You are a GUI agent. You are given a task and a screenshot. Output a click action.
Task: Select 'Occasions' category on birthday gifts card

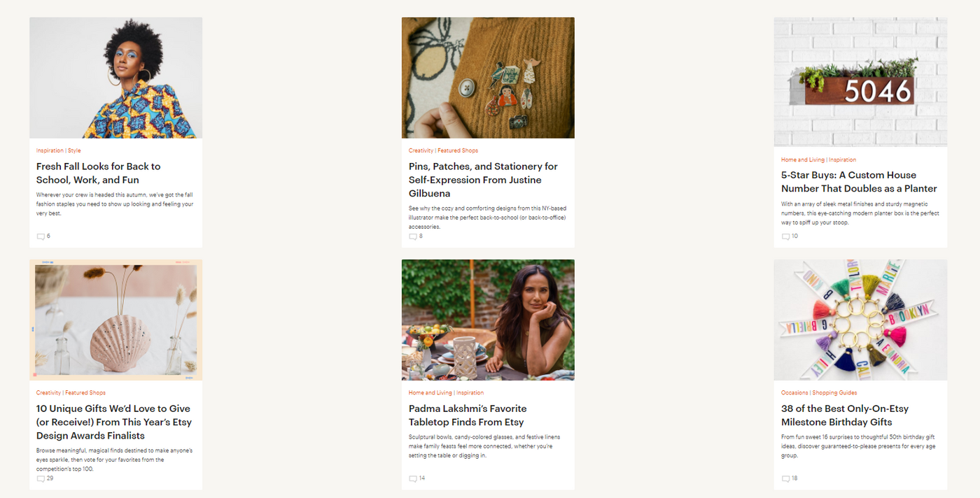(x=794, y=392)
